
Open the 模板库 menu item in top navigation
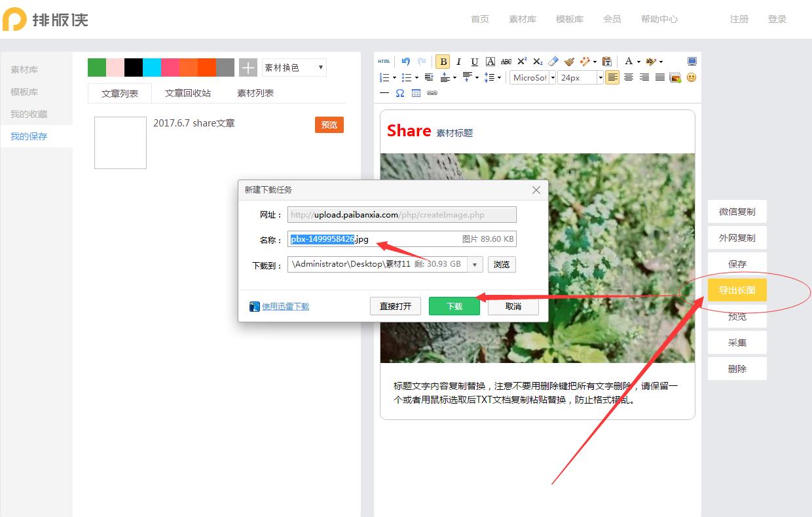[x=570, y=19]
